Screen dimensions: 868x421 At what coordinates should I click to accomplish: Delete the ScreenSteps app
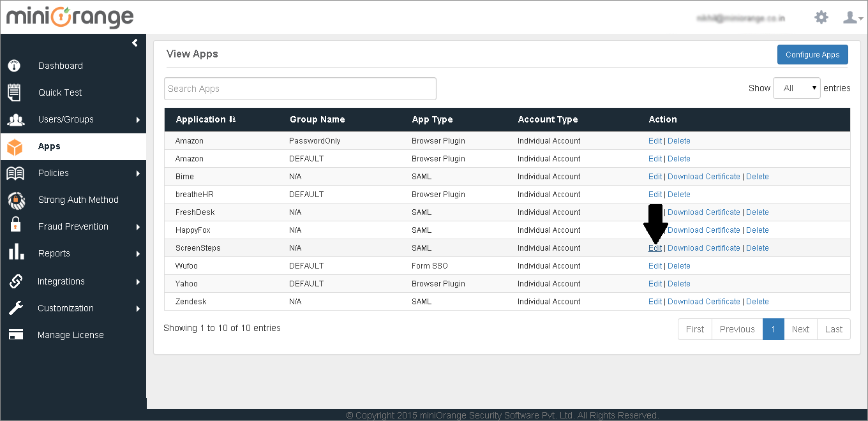click(758, 248)
